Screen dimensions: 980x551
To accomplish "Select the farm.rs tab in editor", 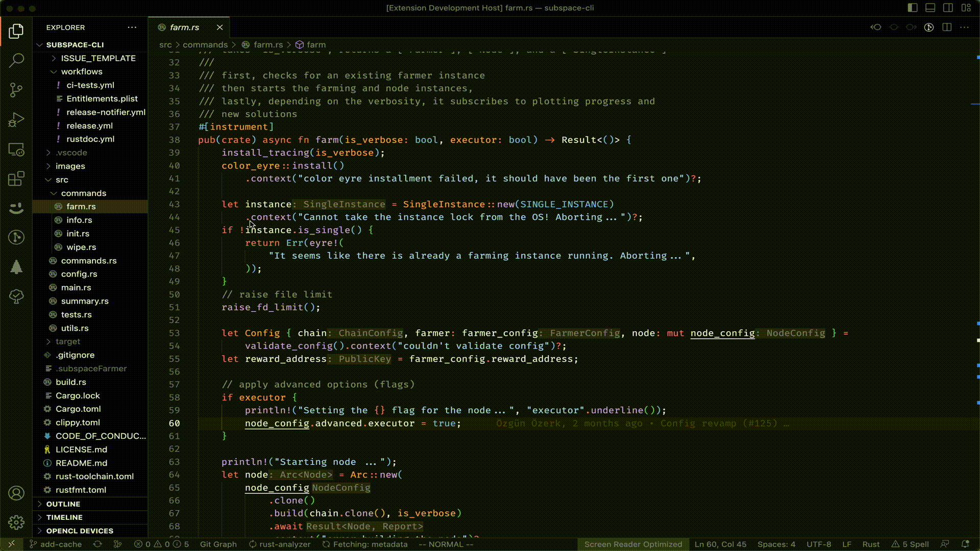I will (184, 27).
